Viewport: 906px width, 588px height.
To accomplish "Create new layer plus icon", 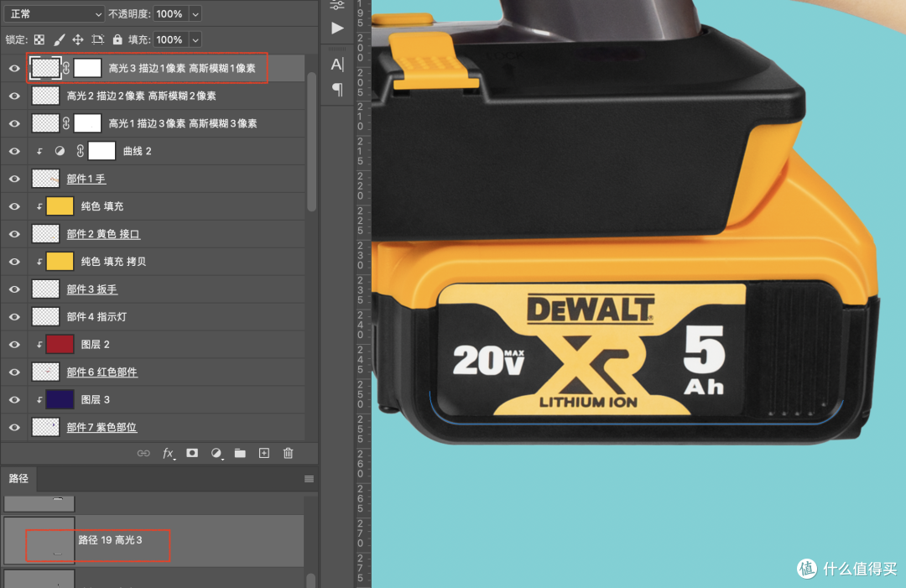I will point(264,454).
